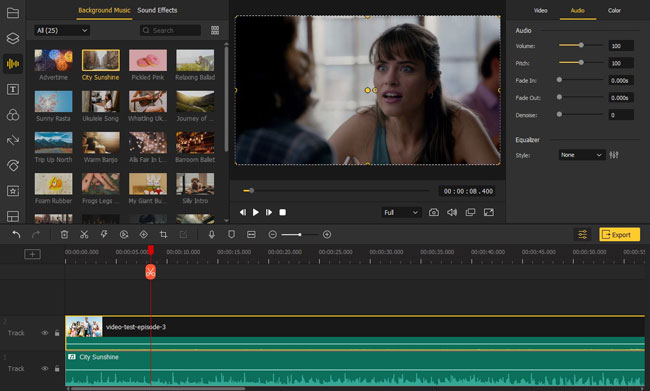
Task: Delete the selected clip with trash icon
Action: tap(64, 235)
